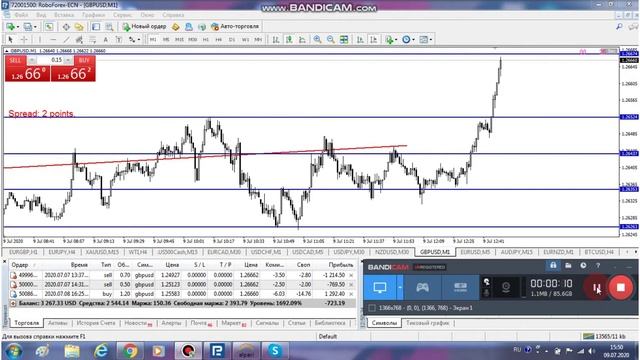
Task: Zoom in on the chart
Action: pos(317,40)
